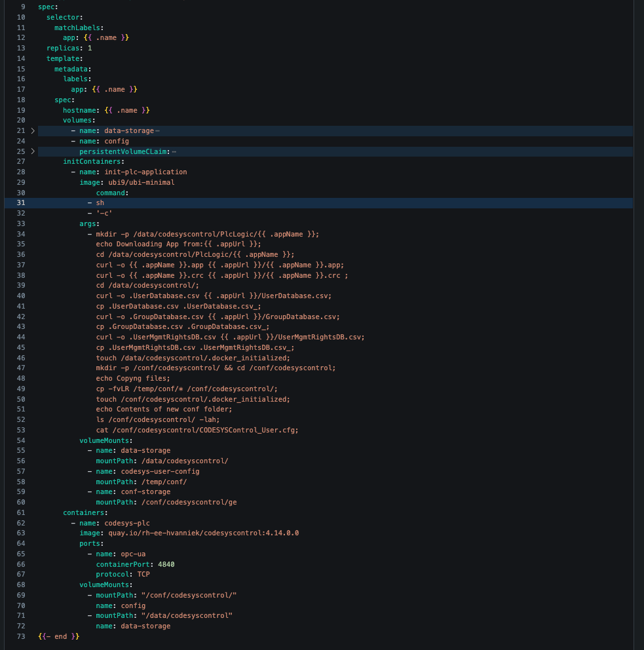The height and width of the screenshot is (650, 644).
Task: Click the 'echo Copyng files;' line
Action: (132, 378)
